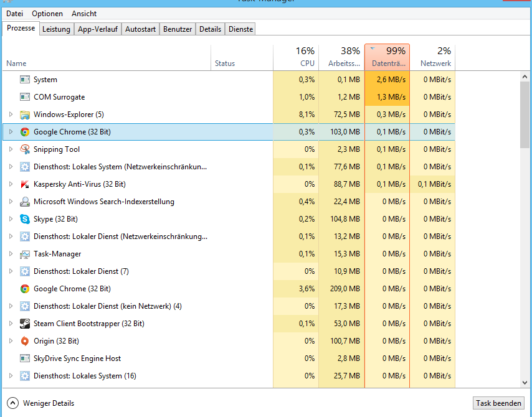The width and height of the screenshot is (532, 417).
Task: Expand the Windows-Explorer (5) process group
Action: [x=11, y=115]
